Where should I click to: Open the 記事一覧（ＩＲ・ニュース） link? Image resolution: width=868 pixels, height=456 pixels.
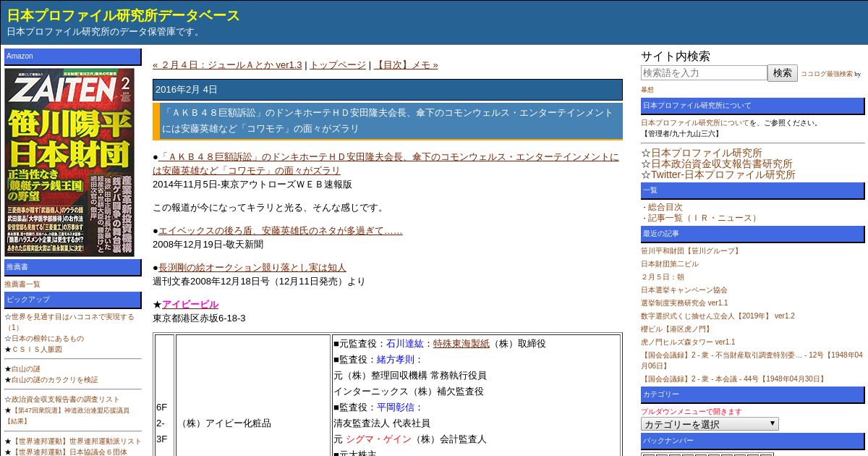pos(703,218)
